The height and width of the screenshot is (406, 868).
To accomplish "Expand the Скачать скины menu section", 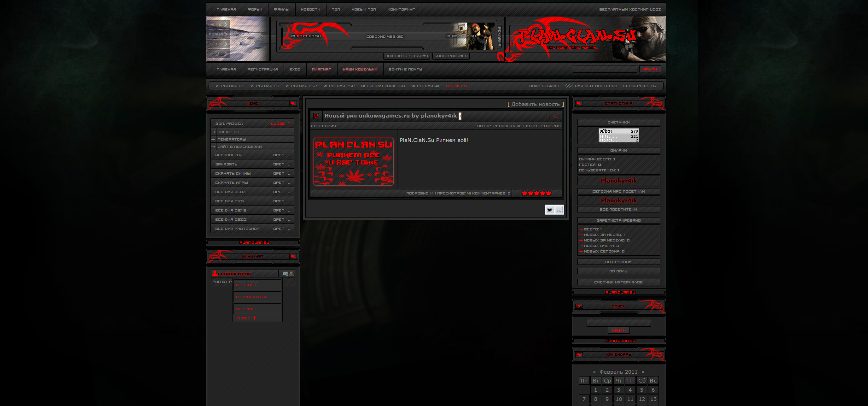I will [x=281, y=174].
